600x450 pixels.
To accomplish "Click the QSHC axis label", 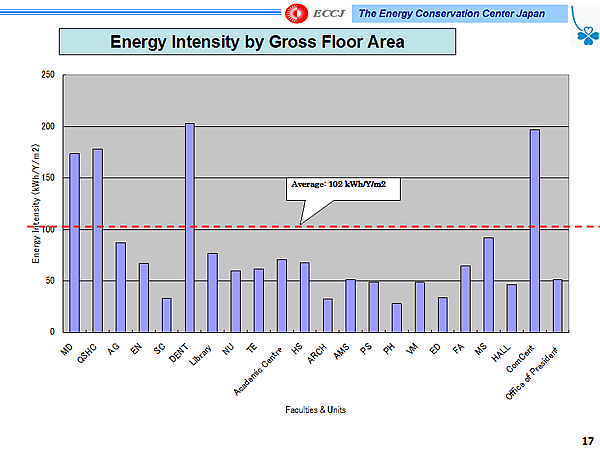I will pos(87,354).
